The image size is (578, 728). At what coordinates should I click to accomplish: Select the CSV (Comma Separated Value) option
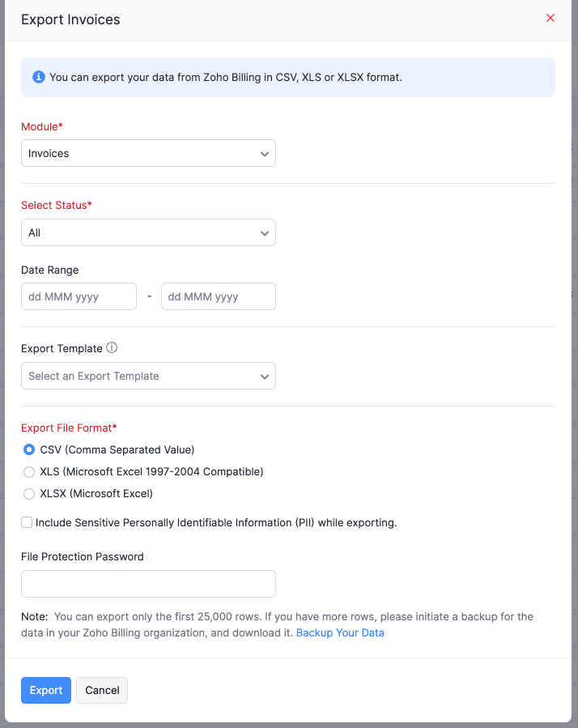click(29, 449)
